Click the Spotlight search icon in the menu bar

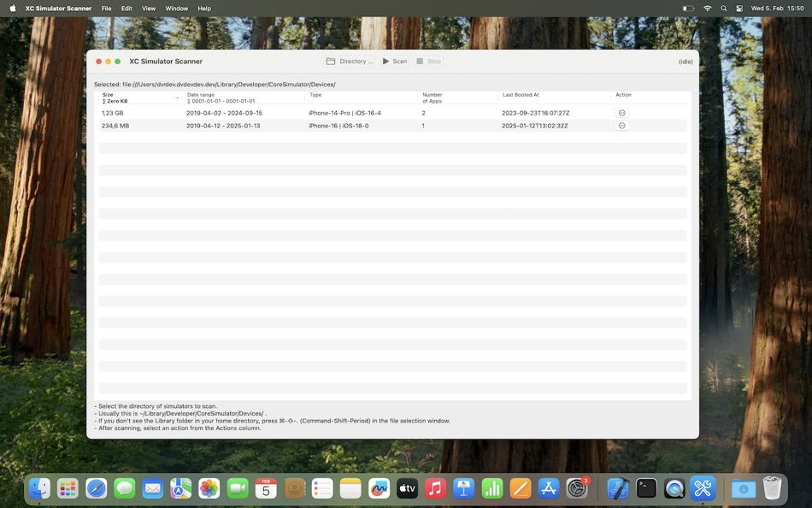722,8
